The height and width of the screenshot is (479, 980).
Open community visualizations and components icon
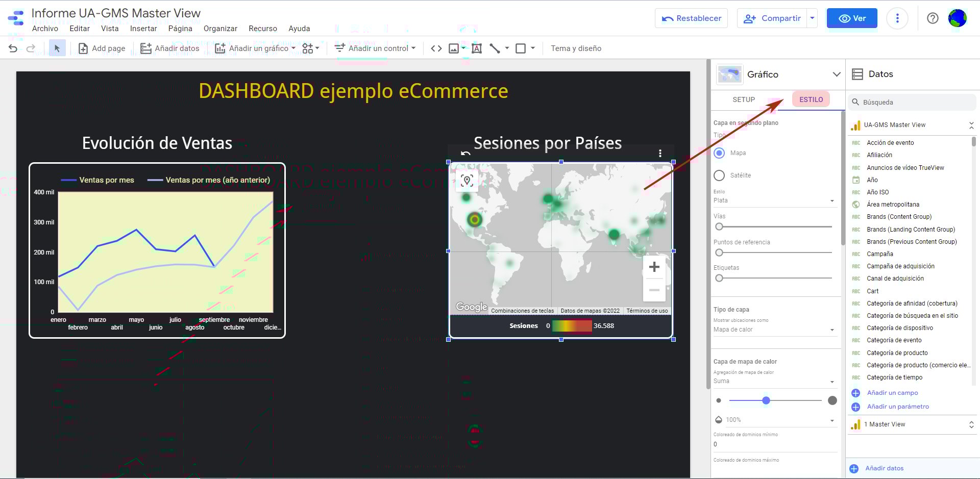[310, 48]
